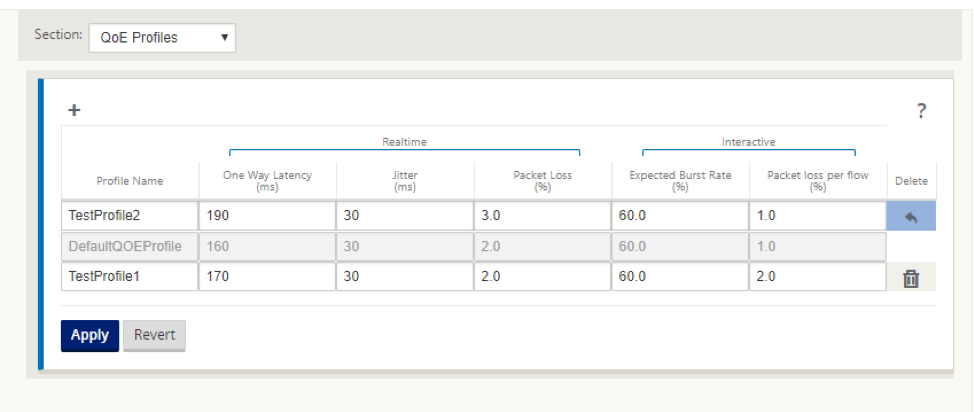The width and height of the screenshot is (974, 412).
Task: Focus TestProfile2 packet loss per flow 1.0
Action: (x=817, y=216)
